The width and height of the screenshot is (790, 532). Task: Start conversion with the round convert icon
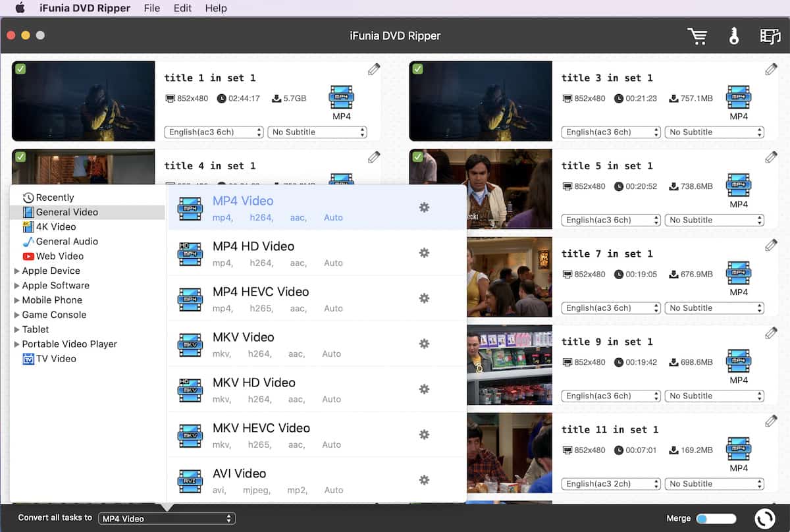pyautogui.click(x=764, y=518)
